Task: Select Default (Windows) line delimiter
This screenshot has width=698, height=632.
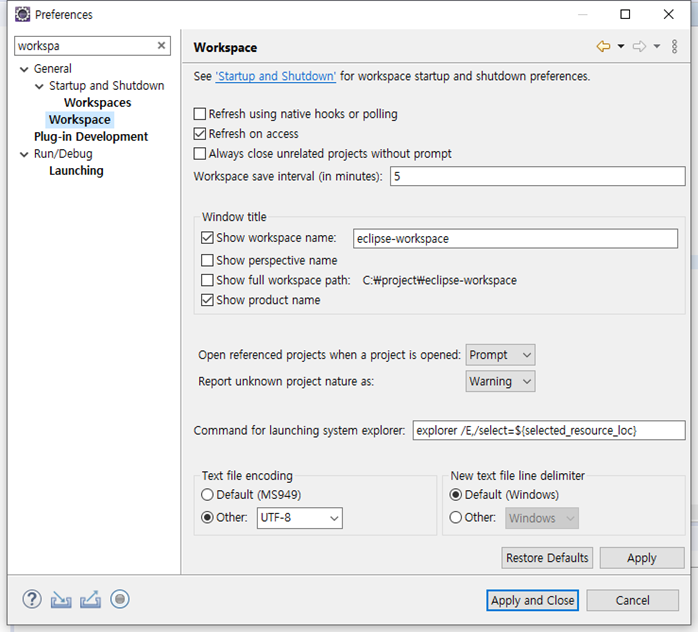Action: (x=455, y=494)
